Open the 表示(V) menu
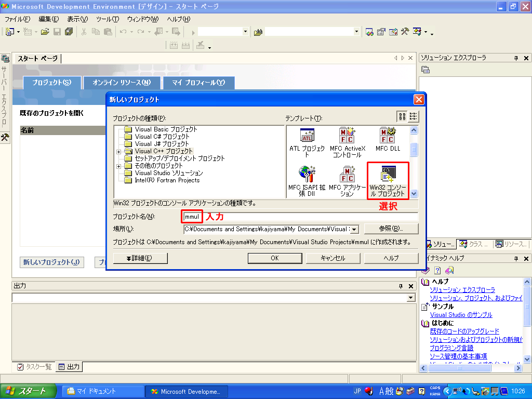The height and width of the screenshot is (399, 532). tap(77, 19)
